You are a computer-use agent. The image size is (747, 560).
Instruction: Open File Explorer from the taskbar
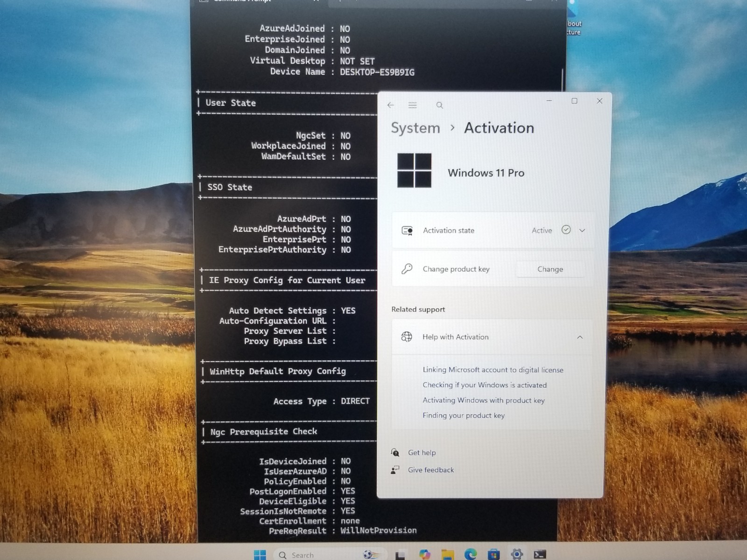(x=448, y=554)
